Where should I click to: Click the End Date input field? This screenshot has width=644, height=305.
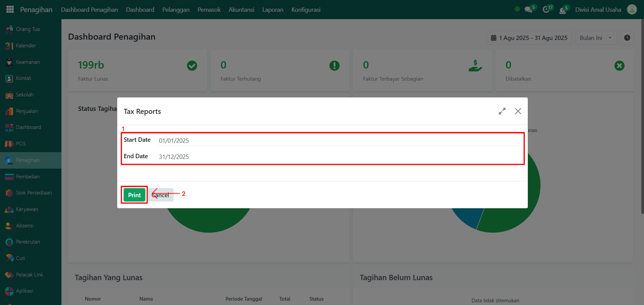click(339, 157)
